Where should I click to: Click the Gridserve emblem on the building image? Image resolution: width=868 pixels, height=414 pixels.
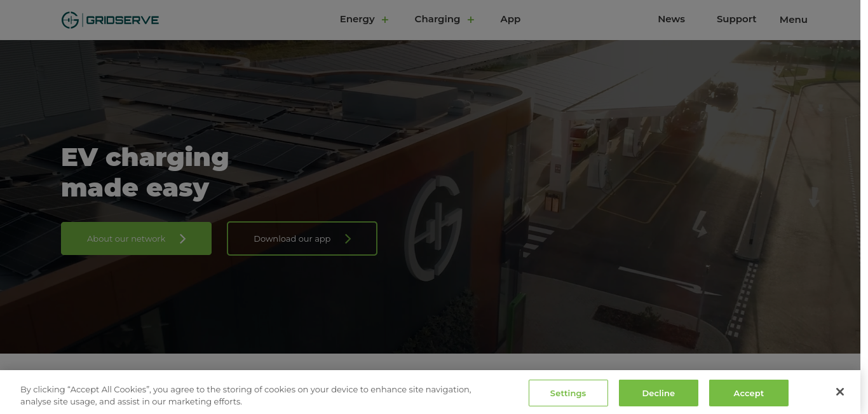pos(433,228)
